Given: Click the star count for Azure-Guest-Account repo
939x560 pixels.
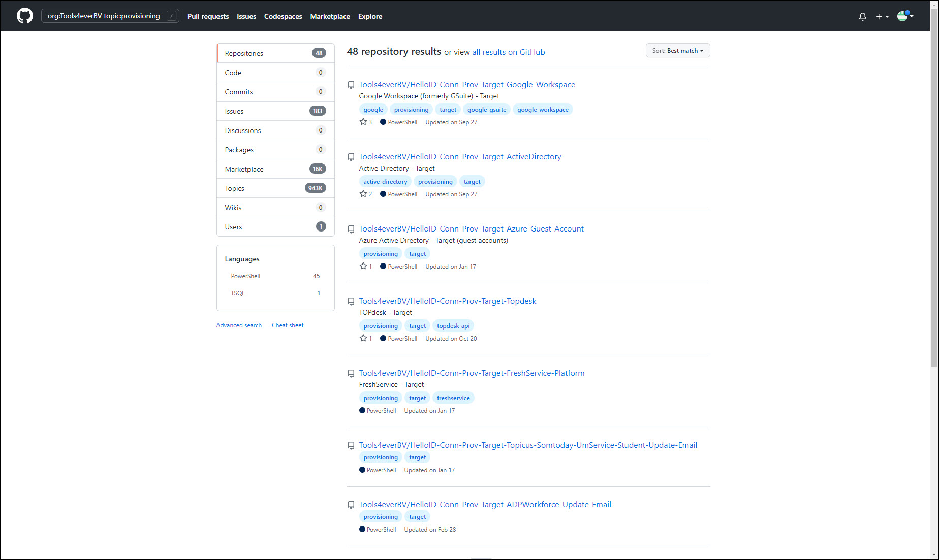Looking at the screenshot, I should point(366,266).
